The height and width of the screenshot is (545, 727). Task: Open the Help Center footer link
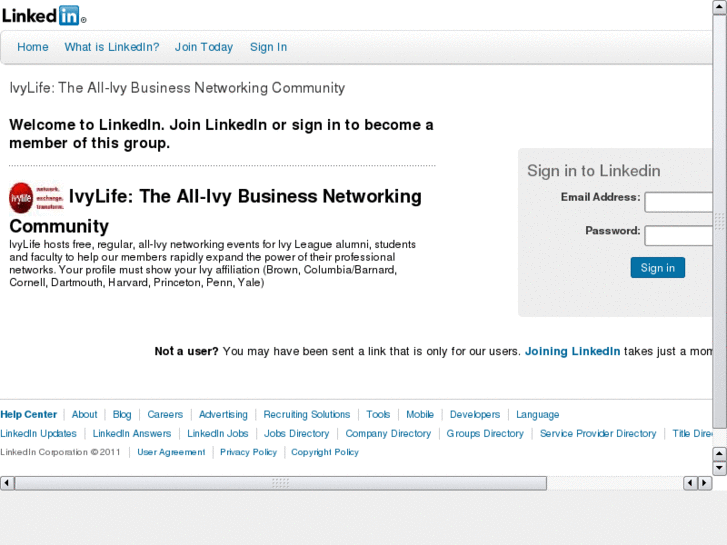point(29,415)
